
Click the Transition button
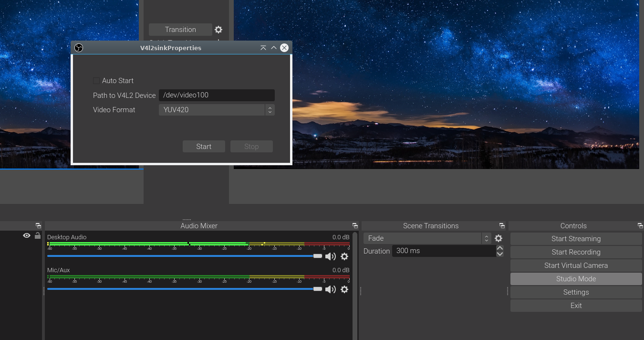point(180,30)
